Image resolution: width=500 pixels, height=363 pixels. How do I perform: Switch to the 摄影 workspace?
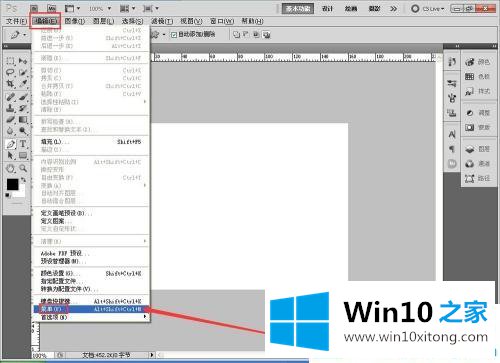374,9
